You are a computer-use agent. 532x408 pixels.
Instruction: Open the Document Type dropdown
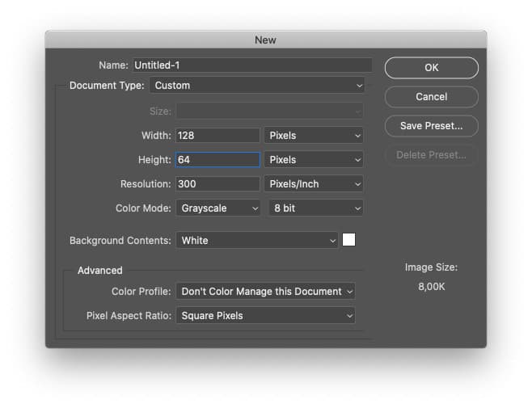[x=257, y=86]
